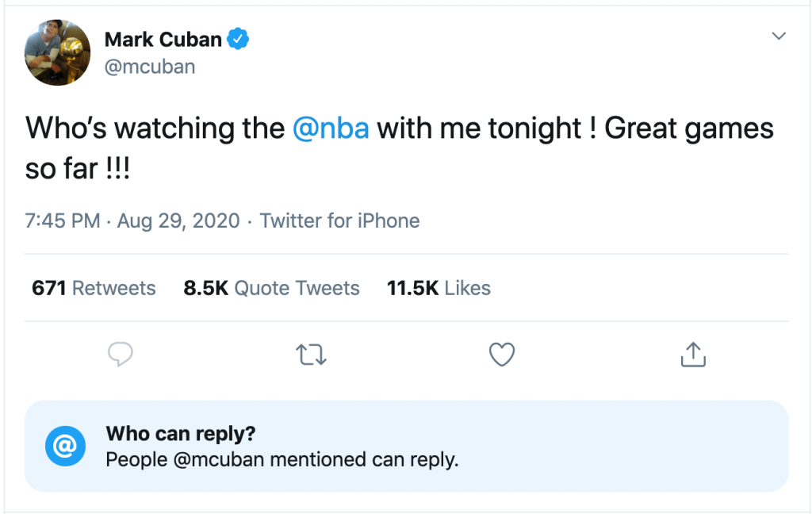Show the 8.5K Quote Tweets
Viewport: 812px width, 514px height.
[271, 288]
